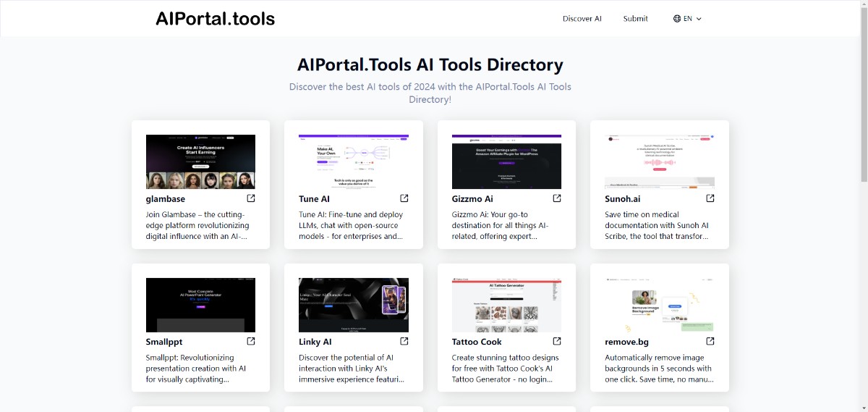This screenshot has height=412, width=868.
Task: Click the Tattoo Cook preview thumbnail
Action: [507, 305]
